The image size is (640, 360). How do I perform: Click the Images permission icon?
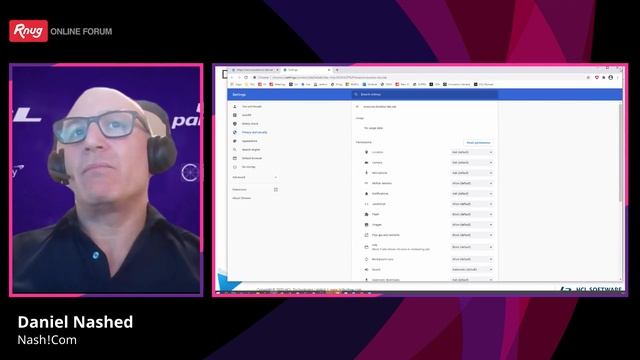point(366,224)
